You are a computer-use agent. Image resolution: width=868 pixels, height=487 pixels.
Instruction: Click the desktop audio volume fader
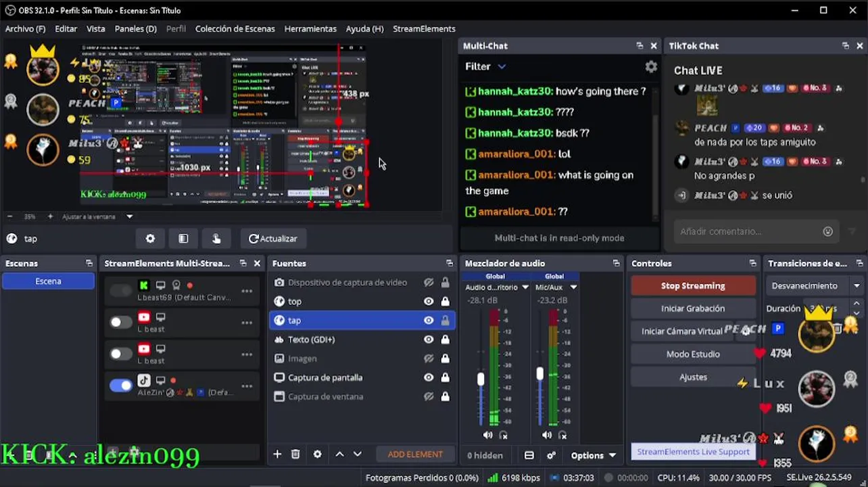click(481, 379)
